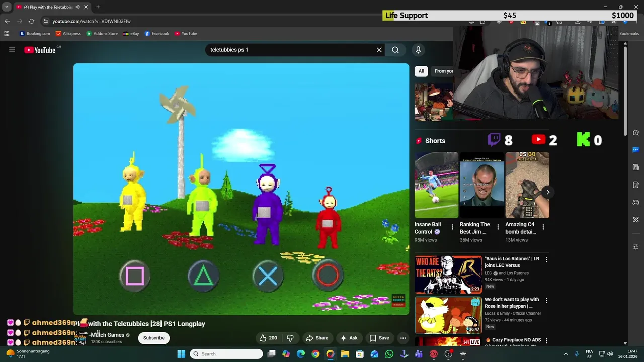Open options for playpen video
The height and width of the screenshot is (362, 644).
[546, 300]
